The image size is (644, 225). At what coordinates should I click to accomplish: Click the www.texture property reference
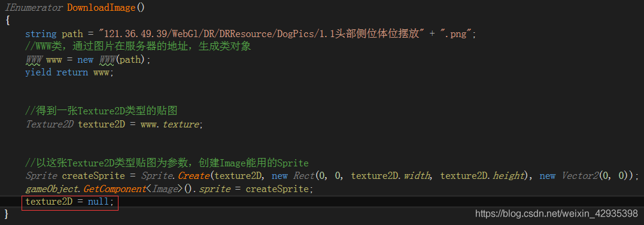(x=169, y=124)
